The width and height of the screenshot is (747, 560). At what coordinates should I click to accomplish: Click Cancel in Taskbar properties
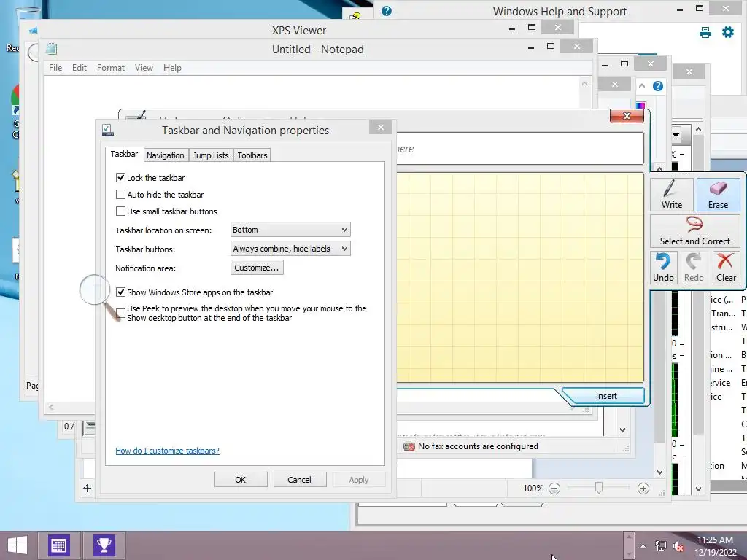point(300,480)
